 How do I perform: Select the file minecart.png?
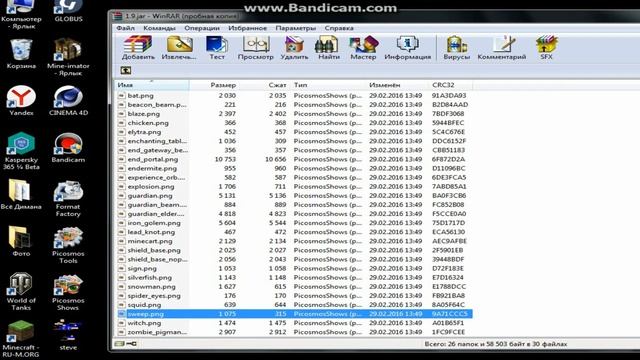tap(150, 241)
